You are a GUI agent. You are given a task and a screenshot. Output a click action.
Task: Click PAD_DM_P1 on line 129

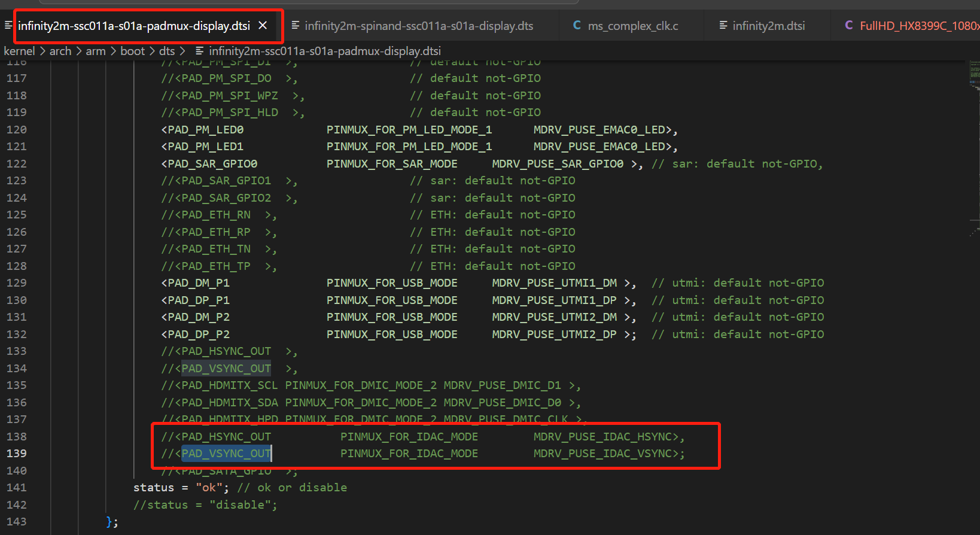(x=199, y=282)
